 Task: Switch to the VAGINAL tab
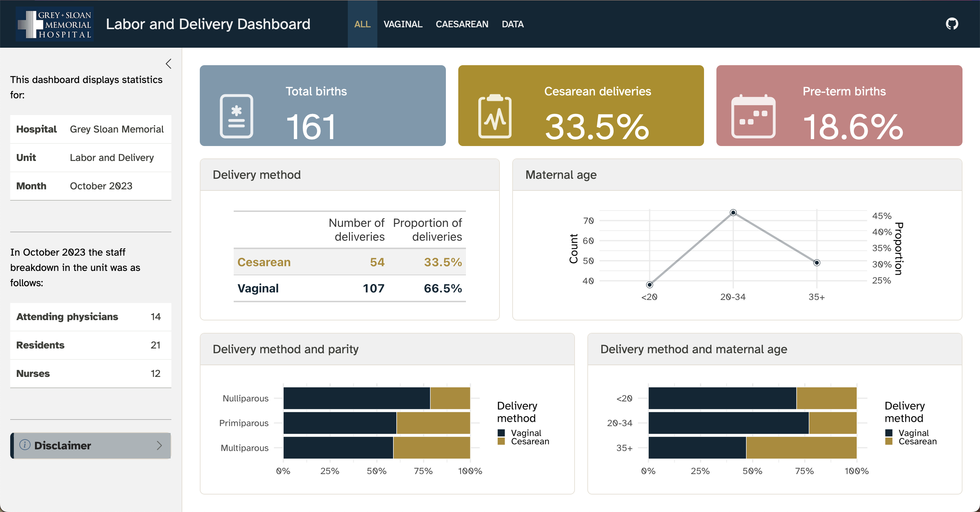tap(403, 24)
